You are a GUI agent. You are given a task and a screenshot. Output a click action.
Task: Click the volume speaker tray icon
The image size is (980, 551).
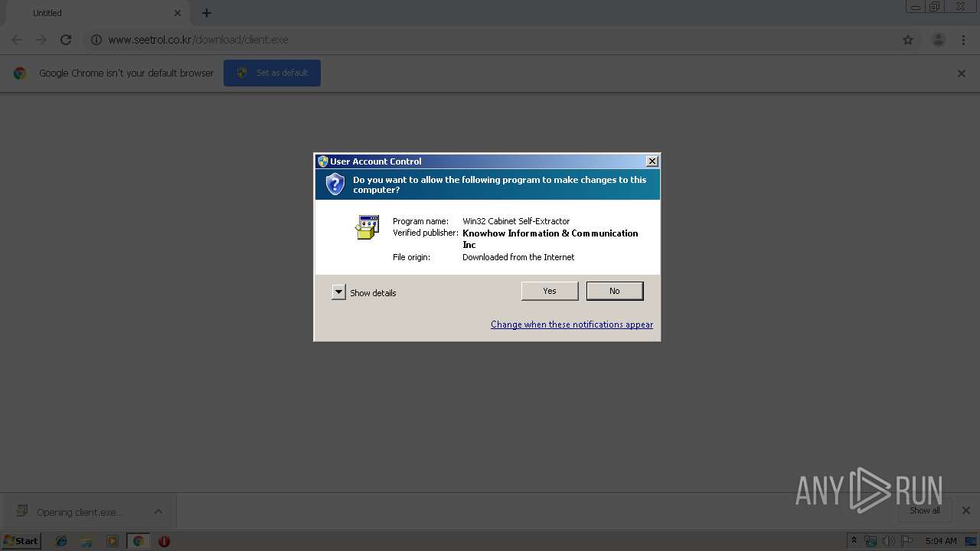click(x=889, y=541)
